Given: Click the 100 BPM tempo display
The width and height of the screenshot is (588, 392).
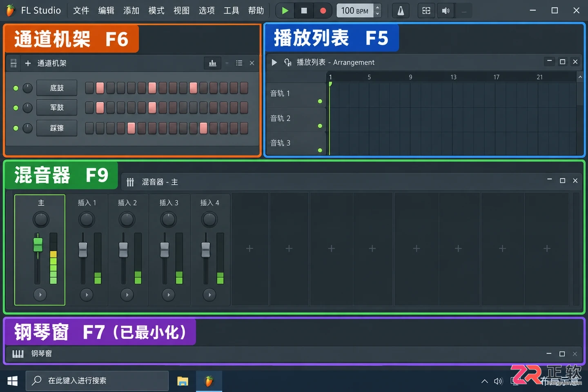Looking at the screenshot, I should click(x=354, y=11).
